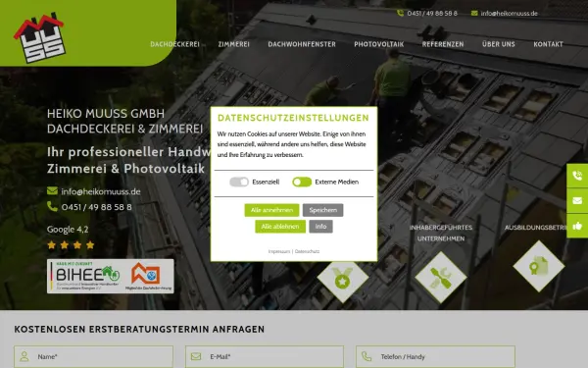588x368 pixels.
Task: Click the Datenschutzeinstellungen heading
Action: tap(293, 118)
